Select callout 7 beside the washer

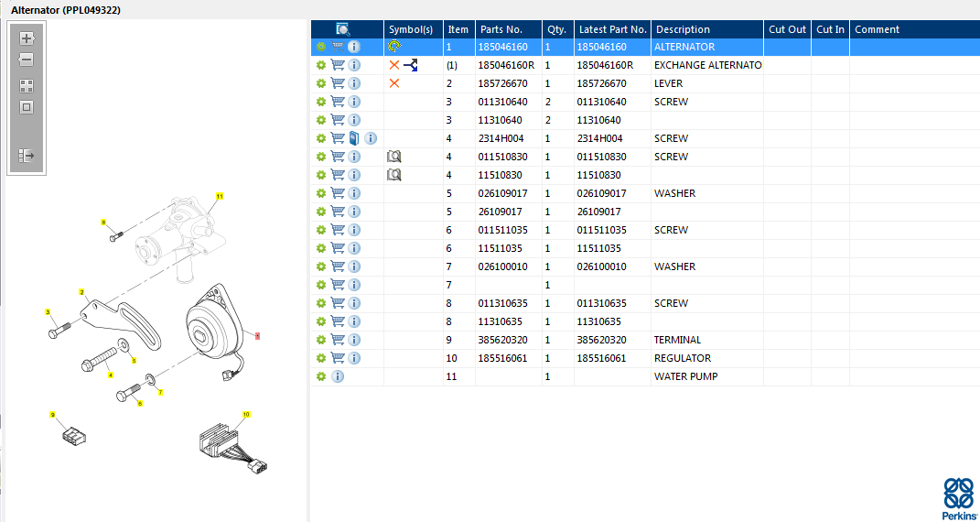pyautogui.click(x=161, y=393)
